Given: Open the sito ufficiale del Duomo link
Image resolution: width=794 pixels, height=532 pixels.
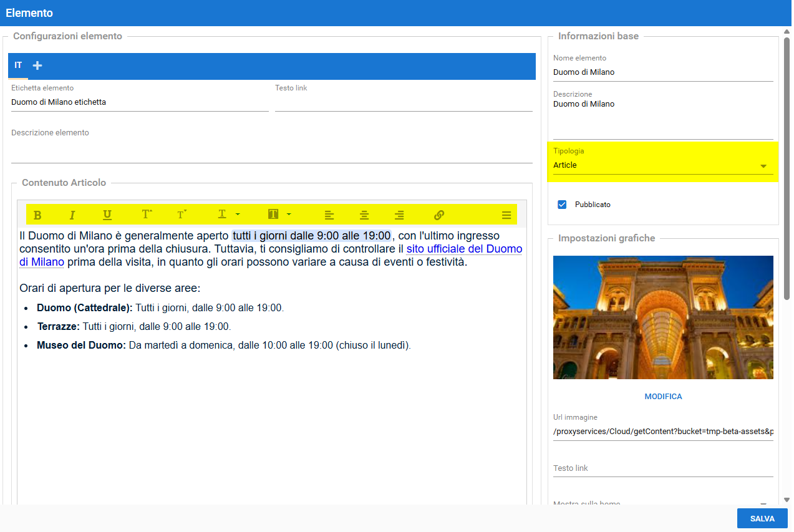Looking at the screenshot, I should point(464,249).
